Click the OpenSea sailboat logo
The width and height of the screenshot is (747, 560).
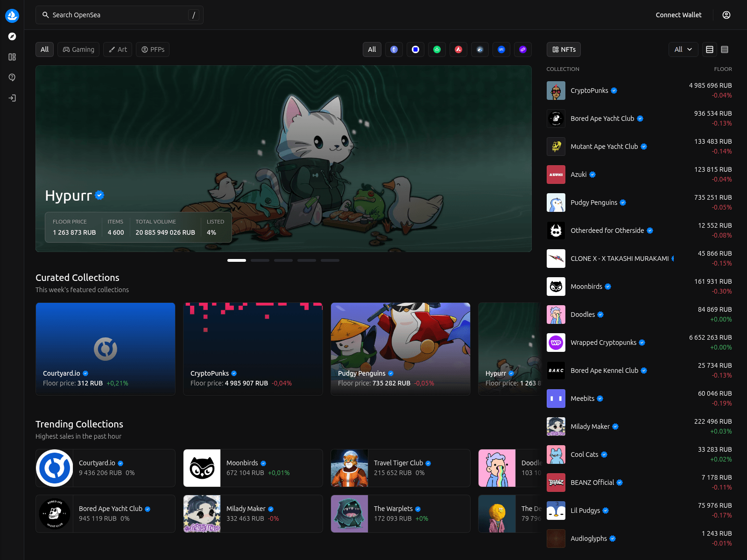pos(12,15)
